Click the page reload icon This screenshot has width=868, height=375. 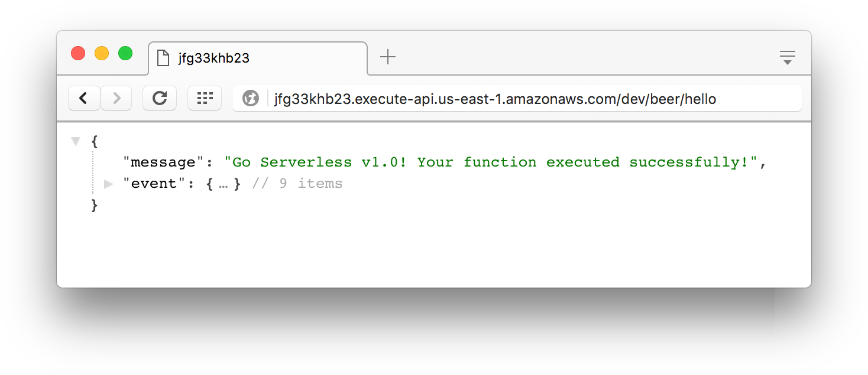coord(159,98)
